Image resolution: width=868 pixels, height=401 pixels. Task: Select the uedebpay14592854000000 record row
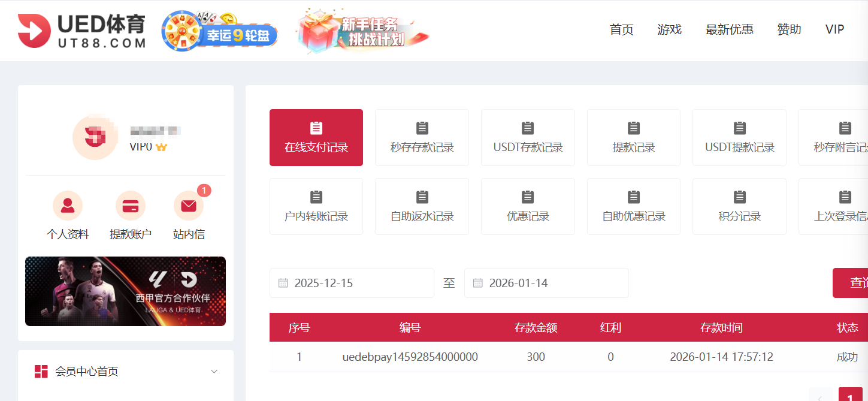click(410, 357)
